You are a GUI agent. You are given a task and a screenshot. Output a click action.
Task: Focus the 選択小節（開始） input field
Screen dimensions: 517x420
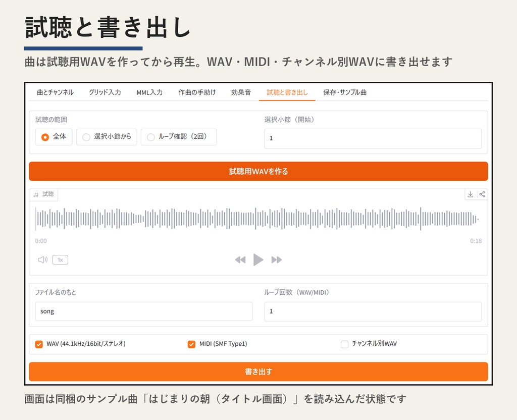373,138
